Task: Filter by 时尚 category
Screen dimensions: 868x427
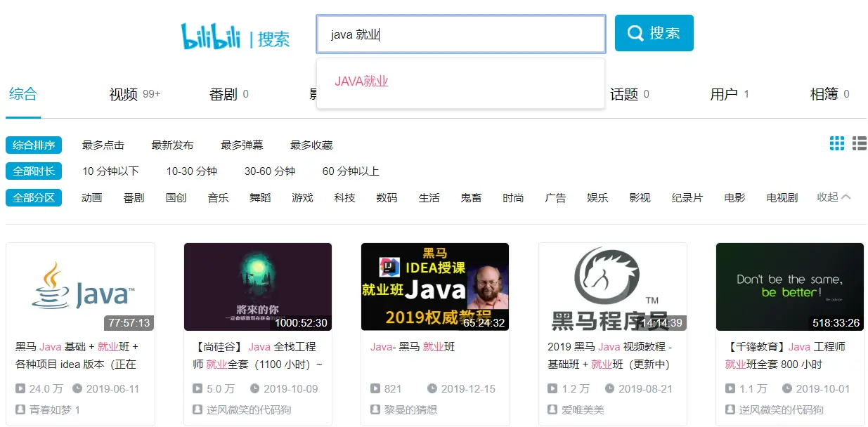Action: pyautogui.click(x=514, y=198)
